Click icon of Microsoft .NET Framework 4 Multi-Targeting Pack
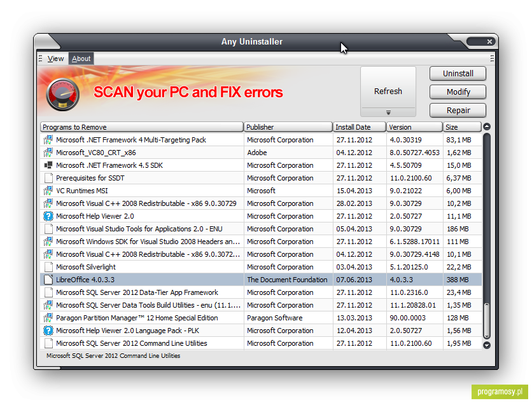Screen dimensions: 532x403 (48, 140)
